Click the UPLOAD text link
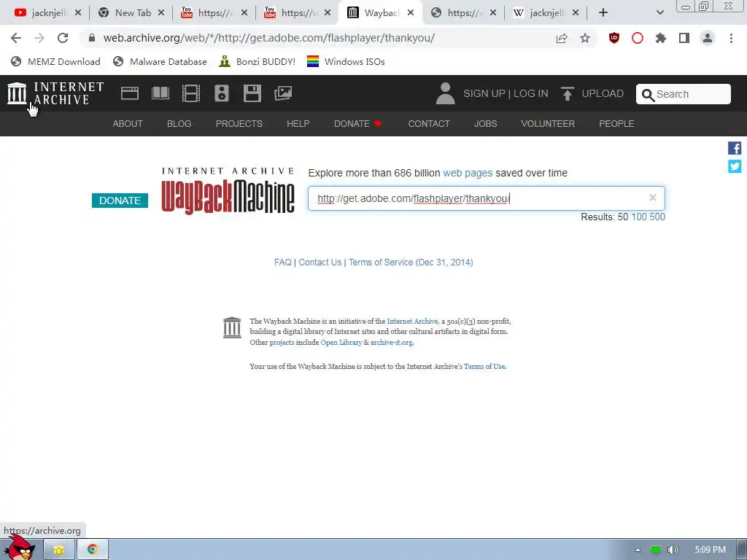Viewport: 747px width, 560px height. (603, 93)
